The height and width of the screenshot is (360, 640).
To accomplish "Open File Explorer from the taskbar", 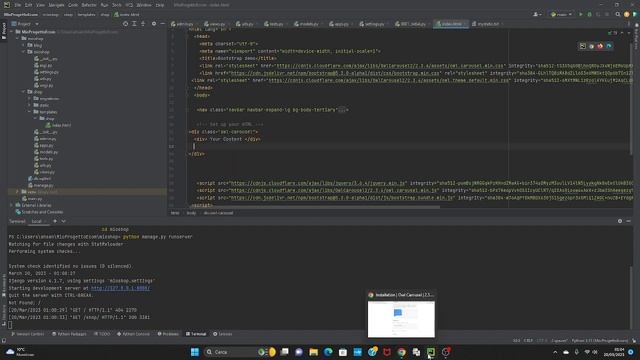I will tap(313, 352).
